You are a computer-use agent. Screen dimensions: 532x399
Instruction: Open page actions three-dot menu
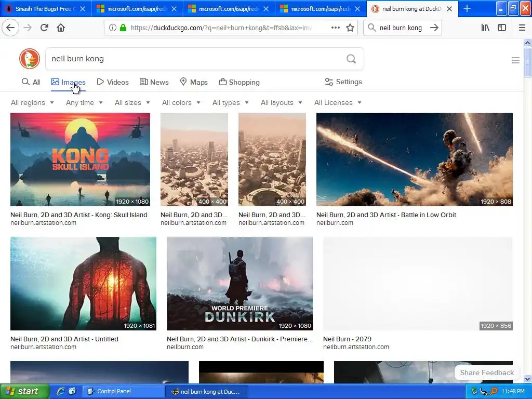[335, 28]
